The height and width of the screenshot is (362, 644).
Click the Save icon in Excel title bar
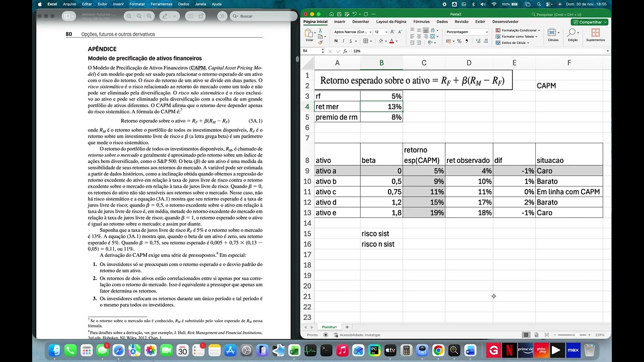pos(339,14)
